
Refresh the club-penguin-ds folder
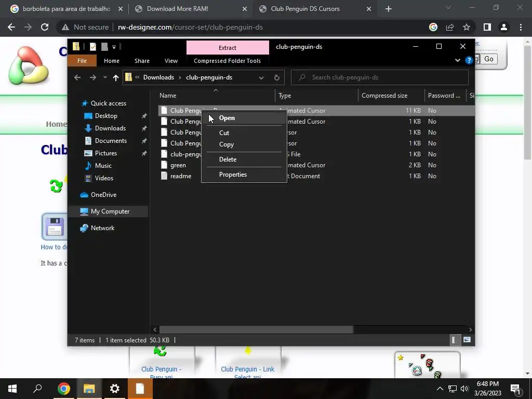click(x=277, y=78)
